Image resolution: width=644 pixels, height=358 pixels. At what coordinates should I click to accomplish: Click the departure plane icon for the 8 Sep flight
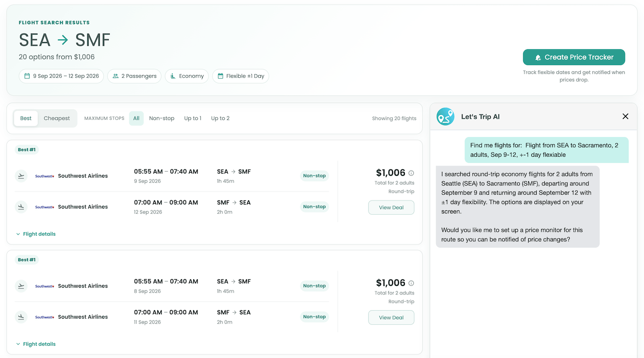(x=21, y=286)
